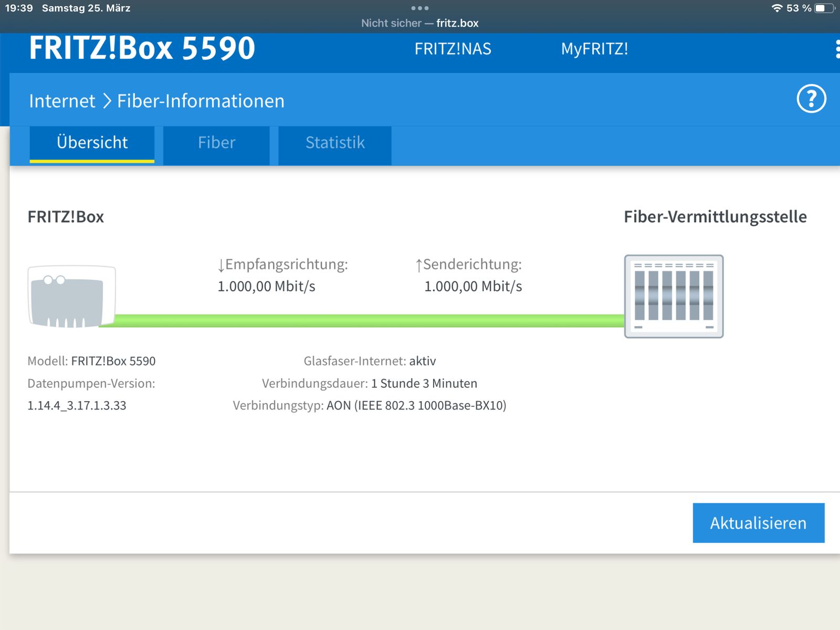The width and height of the screenshot is (840, 630).
Task: Click the Fiber-Vermittlungsstelle exchange illustration
Action: click(674, 296)
